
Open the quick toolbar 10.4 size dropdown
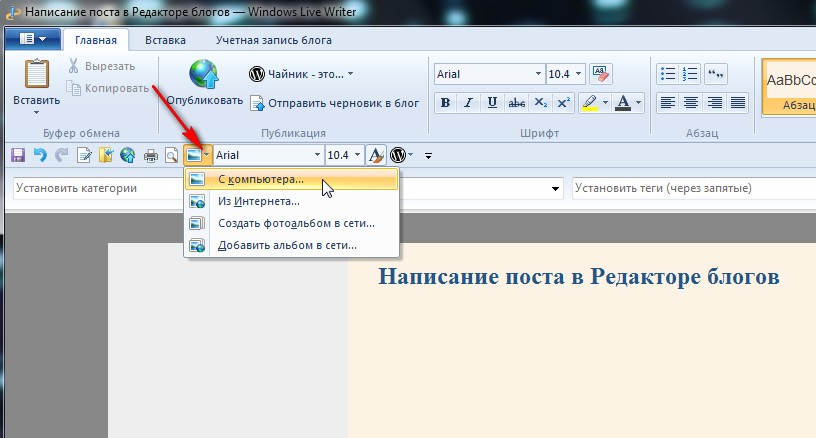(x=357, y=155)
